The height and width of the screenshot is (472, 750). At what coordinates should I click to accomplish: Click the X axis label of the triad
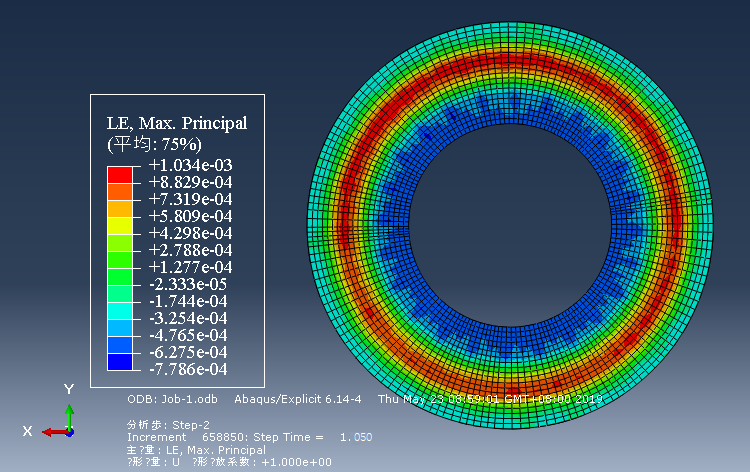(28, 431)
